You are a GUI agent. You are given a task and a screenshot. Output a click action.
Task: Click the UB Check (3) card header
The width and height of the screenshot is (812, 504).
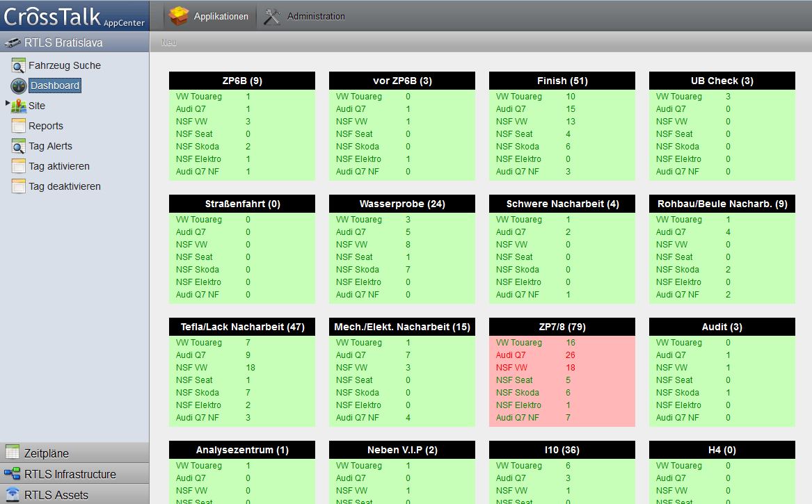[x=722, y=81]
